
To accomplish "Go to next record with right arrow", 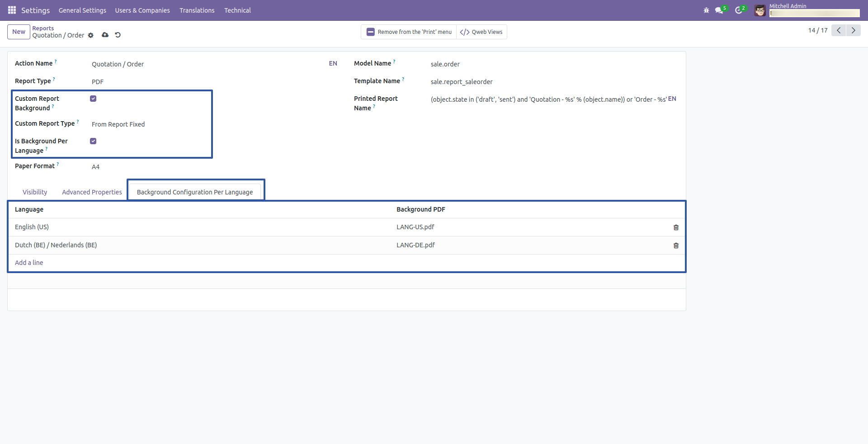I will [853, 30].
